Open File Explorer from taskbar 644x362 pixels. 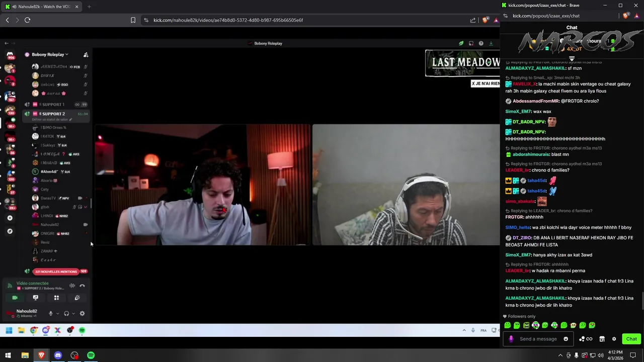(25, 355)
